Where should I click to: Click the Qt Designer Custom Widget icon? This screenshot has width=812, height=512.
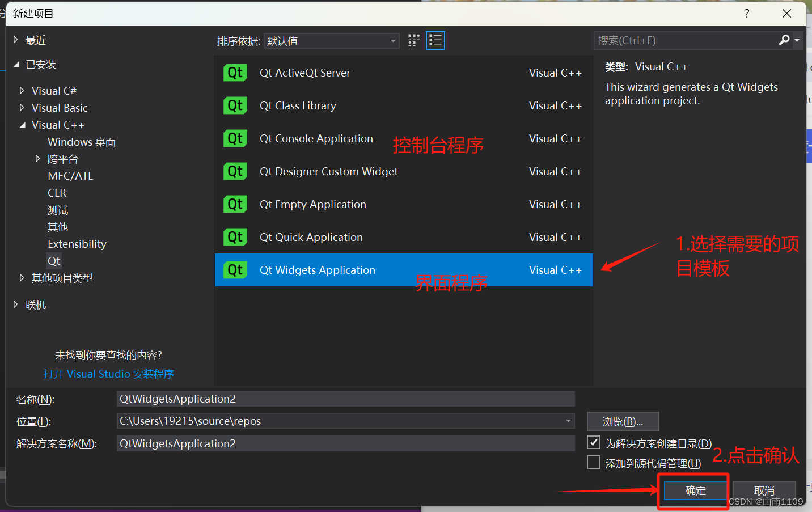(235, 171)
